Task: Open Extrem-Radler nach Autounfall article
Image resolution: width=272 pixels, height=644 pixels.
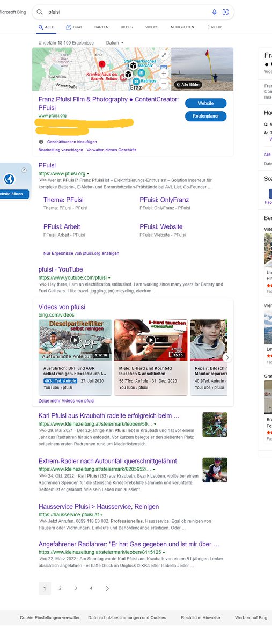Action: click(x=108, y=461)
